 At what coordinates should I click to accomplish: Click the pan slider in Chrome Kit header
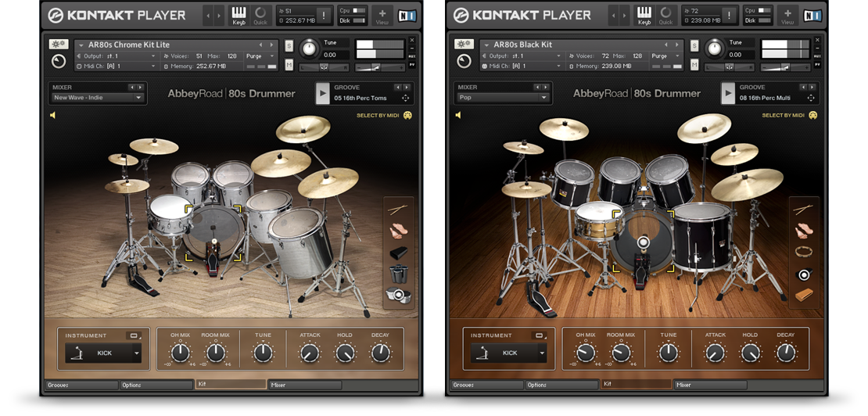[x=325, y=67]
